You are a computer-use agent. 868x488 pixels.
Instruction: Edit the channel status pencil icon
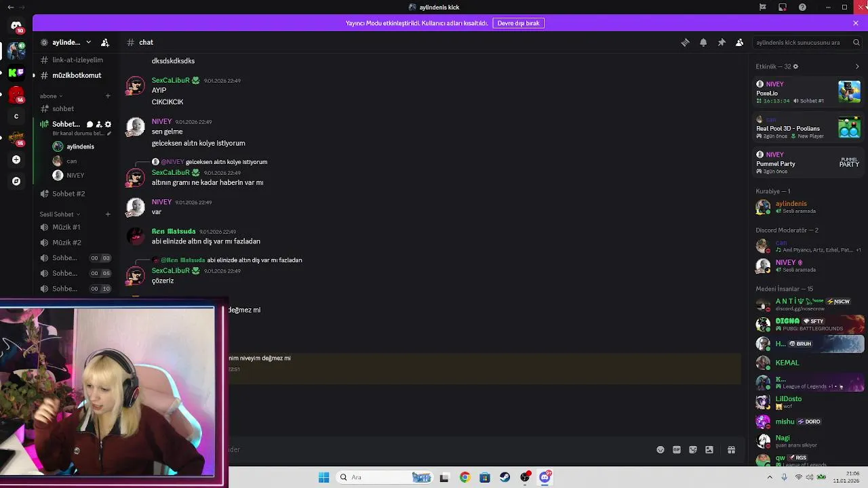pos(109,134)
